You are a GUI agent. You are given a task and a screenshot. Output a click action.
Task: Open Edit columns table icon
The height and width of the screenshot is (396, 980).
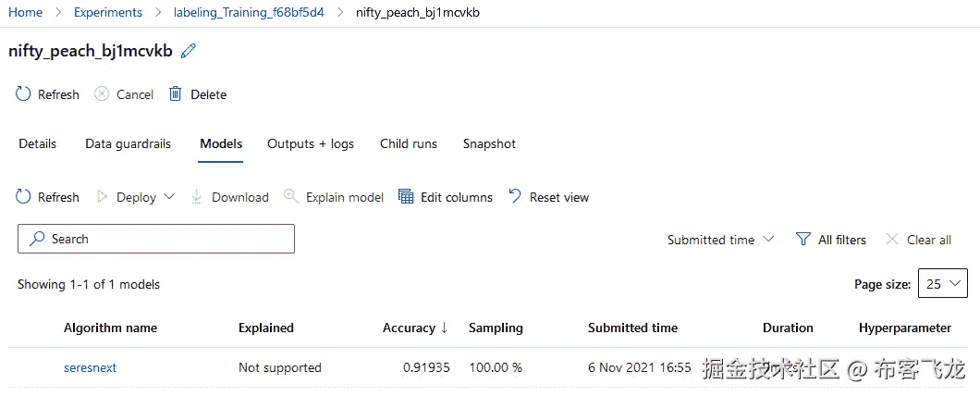(405, 197)
